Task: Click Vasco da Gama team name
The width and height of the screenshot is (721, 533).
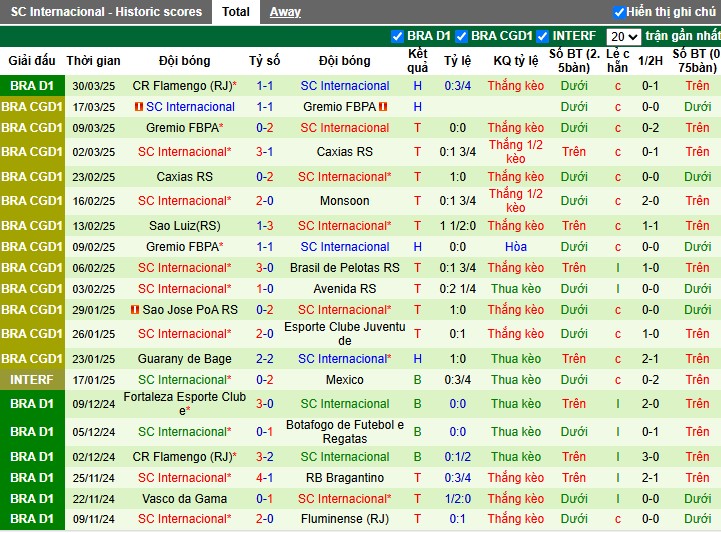Action: [x=184, y=499]
